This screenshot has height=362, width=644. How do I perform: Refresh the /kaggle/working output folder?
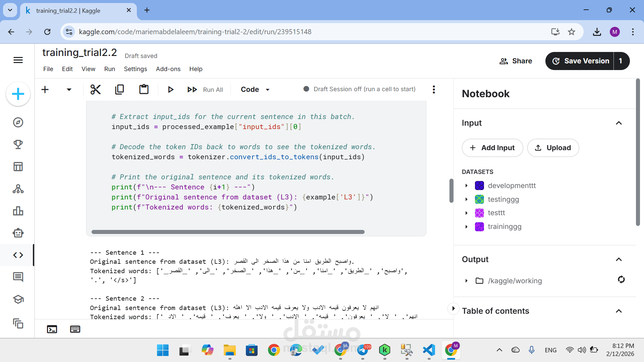[621, 280]
